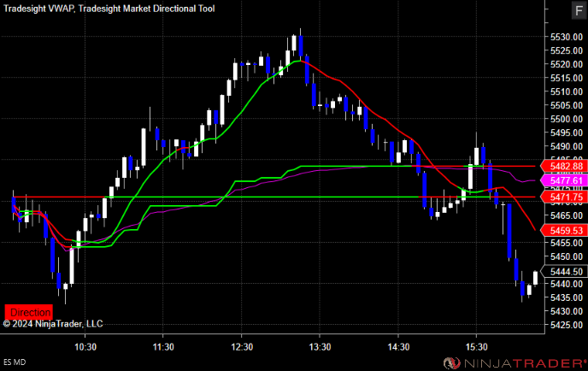Click the ES MD instrument label
The image size is (588, 371).
(x=15, y=362)
